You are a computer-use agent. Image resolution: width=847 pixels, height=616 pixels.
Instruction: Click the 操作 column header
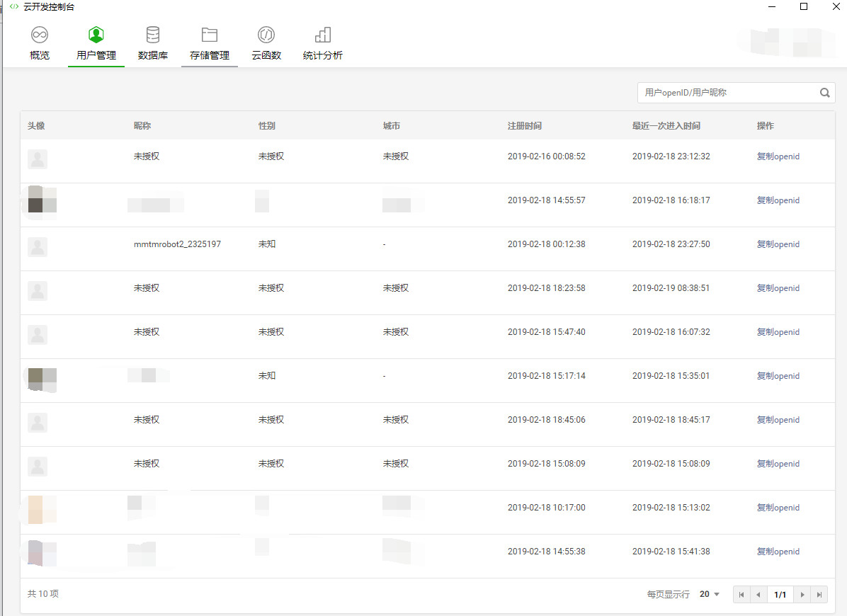[766, 126]
